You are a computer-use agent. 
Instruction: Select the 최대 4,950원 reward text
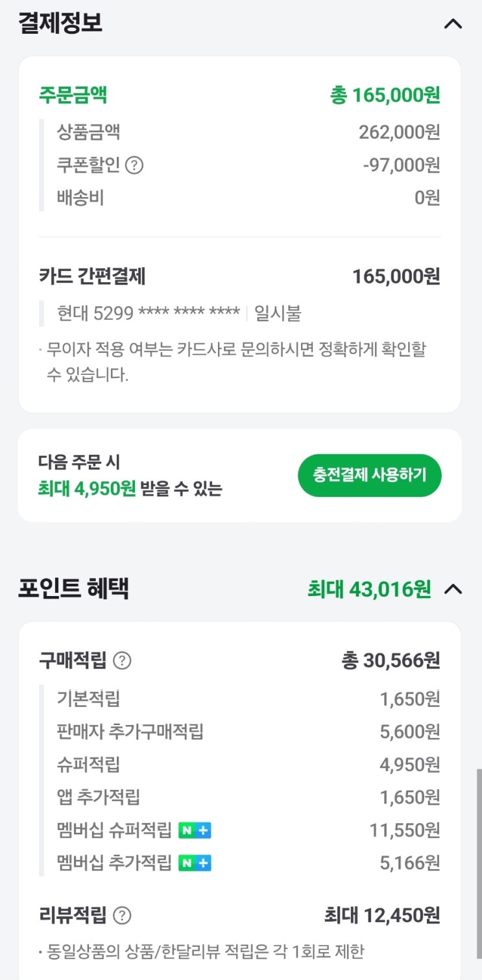coord(87,488)
